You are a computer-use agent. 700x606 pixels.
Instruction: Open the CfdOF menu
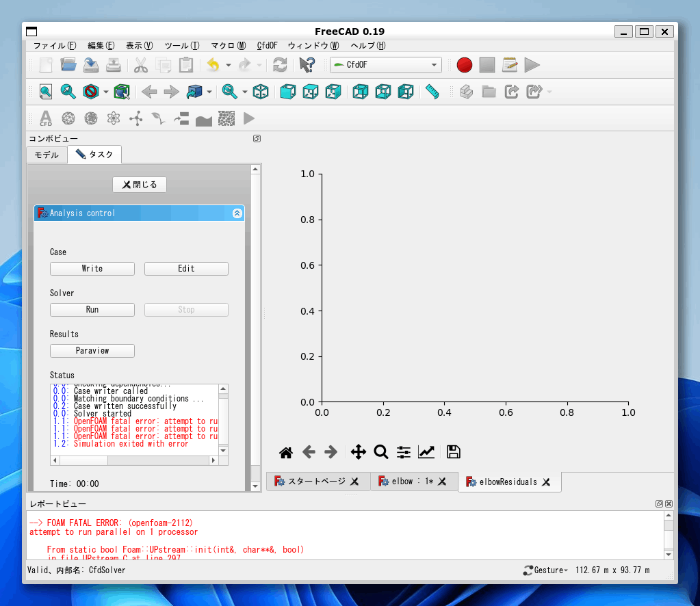[x=267, y=46]
